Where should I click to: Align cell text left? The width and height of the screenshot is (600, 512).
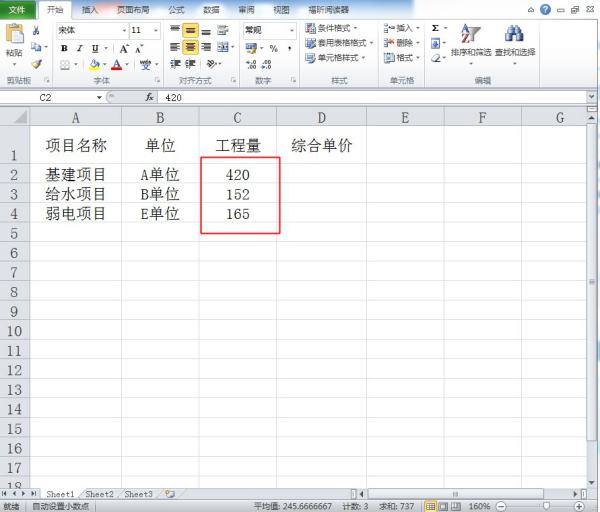[174, 47]
